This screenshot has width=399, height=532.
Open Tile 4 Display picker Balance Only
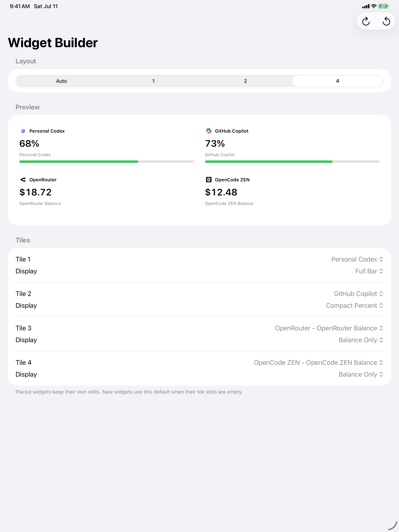tap(361, 374)
